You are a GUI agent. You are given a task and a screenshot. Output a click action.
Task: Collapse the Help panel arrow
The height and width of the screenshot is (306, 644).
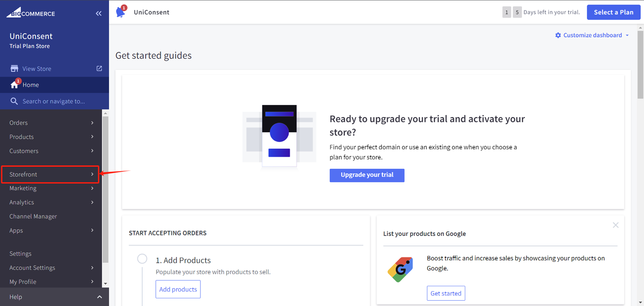coord(99,297)
